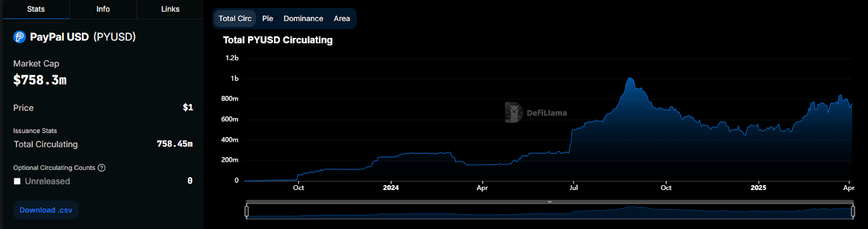Click the PayPal USD logo icon
The width and height of the screenshot is (868, 229).
(20, 37)
